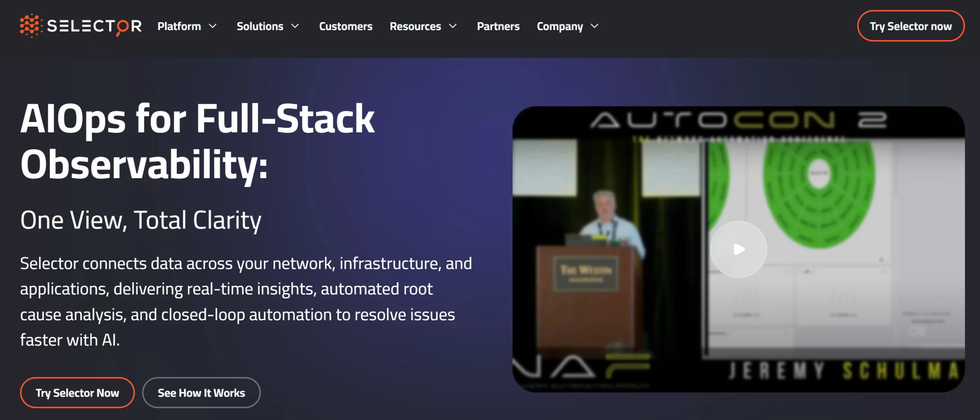Expand the Solutions dropdown chevron
The height and width of the screenshot is (420, 980).
(x=295, y=26)
